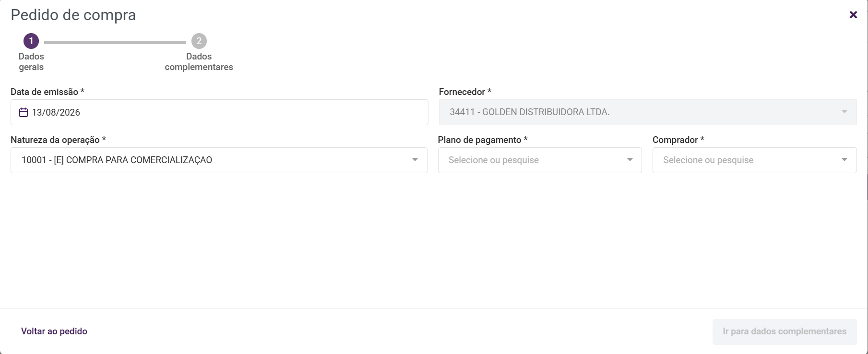Screen dimensions: 868x354
Task: Select the step 2 circle indicator
Action: (x=199, y=41)
